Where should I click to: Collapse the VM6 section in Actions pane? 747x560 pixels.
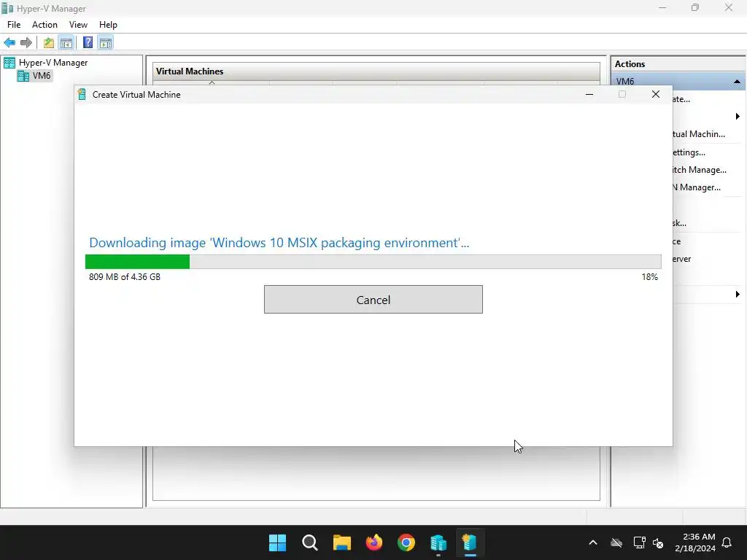coord(737,82)
